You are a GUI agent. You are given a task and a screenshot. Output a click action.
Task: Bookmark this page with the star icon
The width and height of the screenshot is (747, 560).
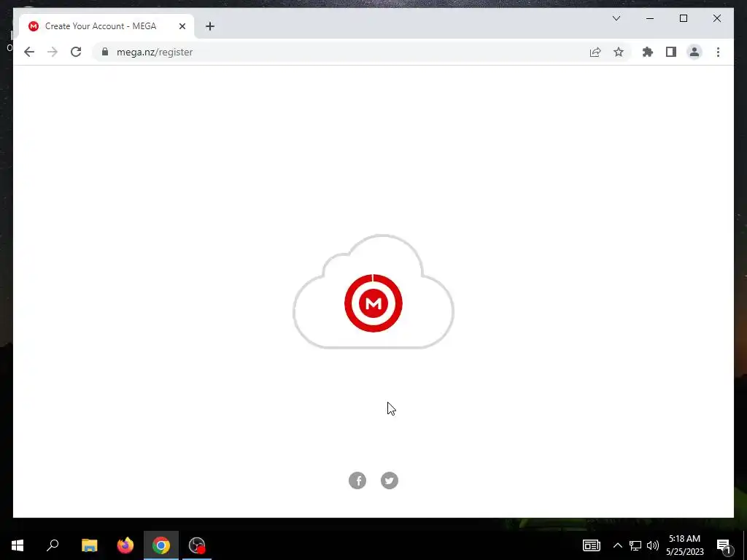(x=619, y=52)
